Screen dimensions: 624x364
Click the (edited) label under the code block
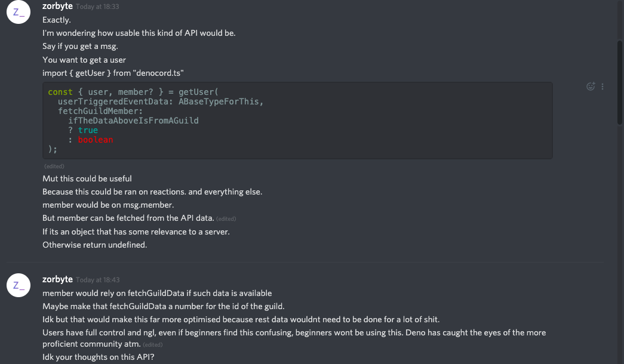(x=54, y=166)
